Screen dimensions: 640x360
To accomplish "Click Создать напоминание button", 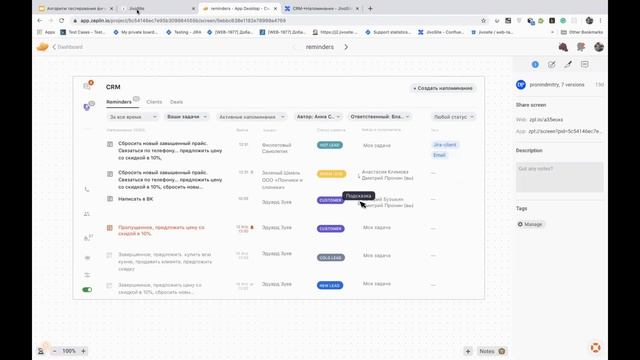I will (443, 88).
